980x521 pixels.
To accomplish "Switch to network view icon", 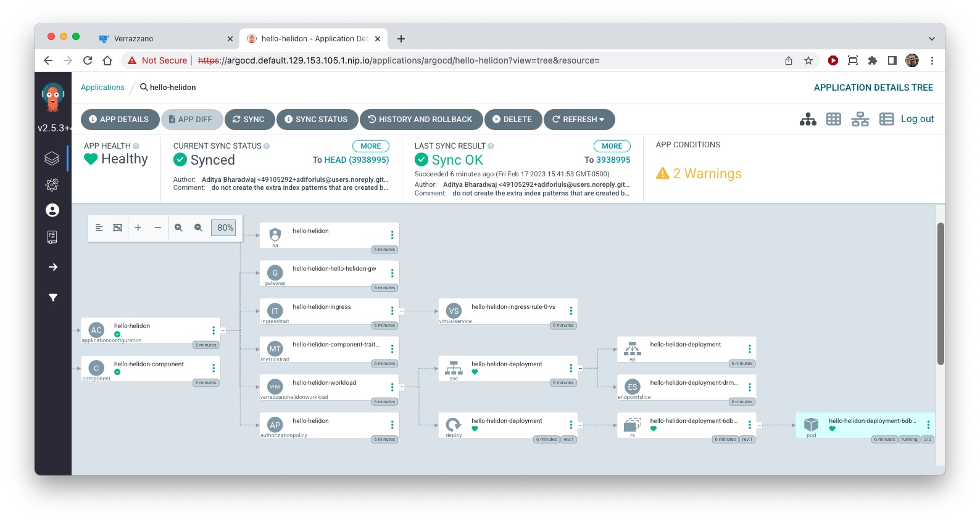I will point(860,119).
